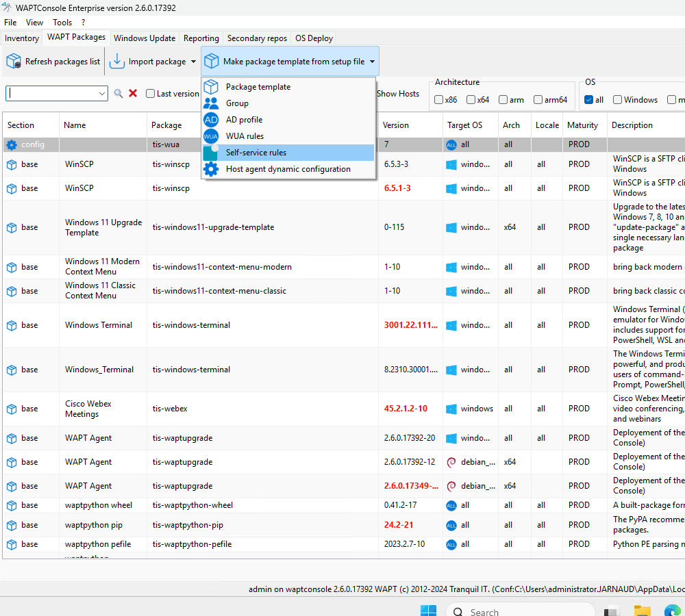Select the tis-windows11-context-menu-modern package cell
Screen dimensions: 685x616
(x=262, y=267)
